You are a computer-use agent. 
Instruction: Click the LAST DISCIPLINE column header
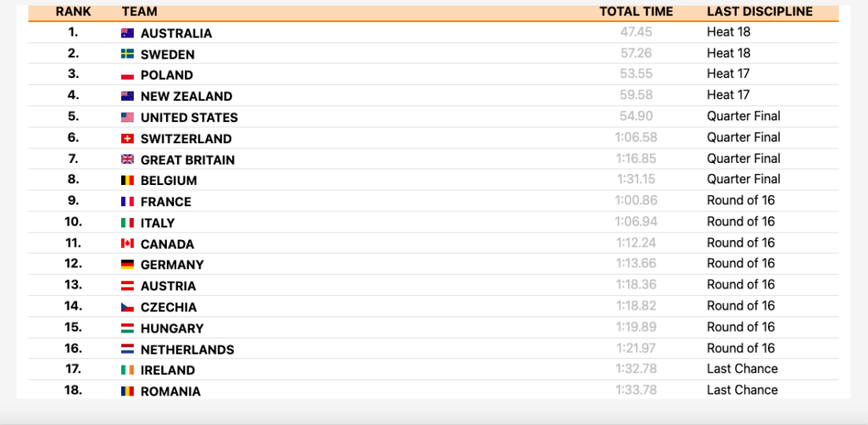tap(759, 12)
